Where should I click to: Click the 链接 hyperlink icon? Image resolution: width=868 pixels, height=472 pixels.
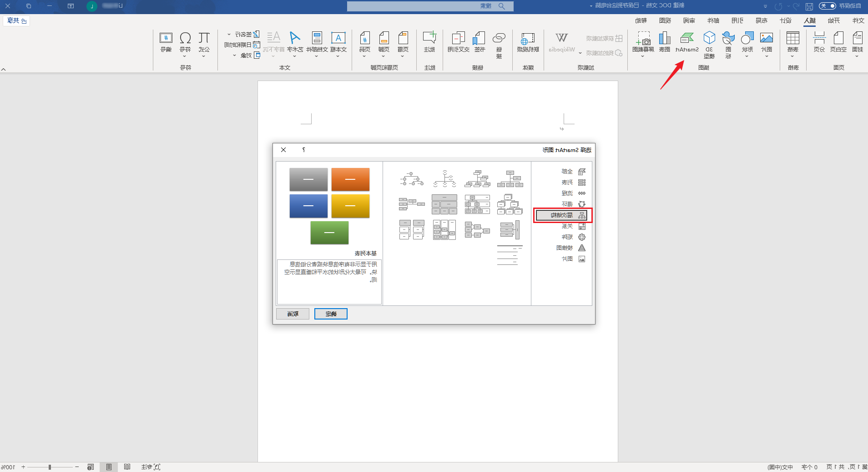499,45
